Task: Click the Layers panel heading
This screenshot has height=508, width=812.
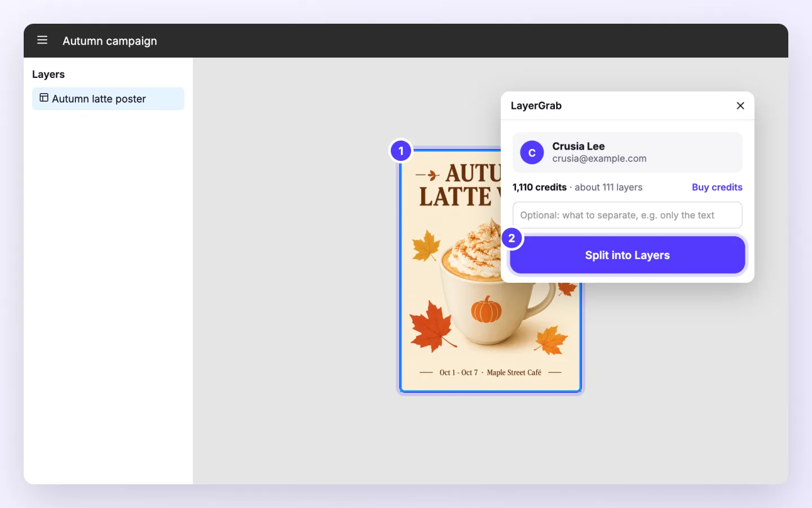Action: pyautogui.click(x=48, y=75)
